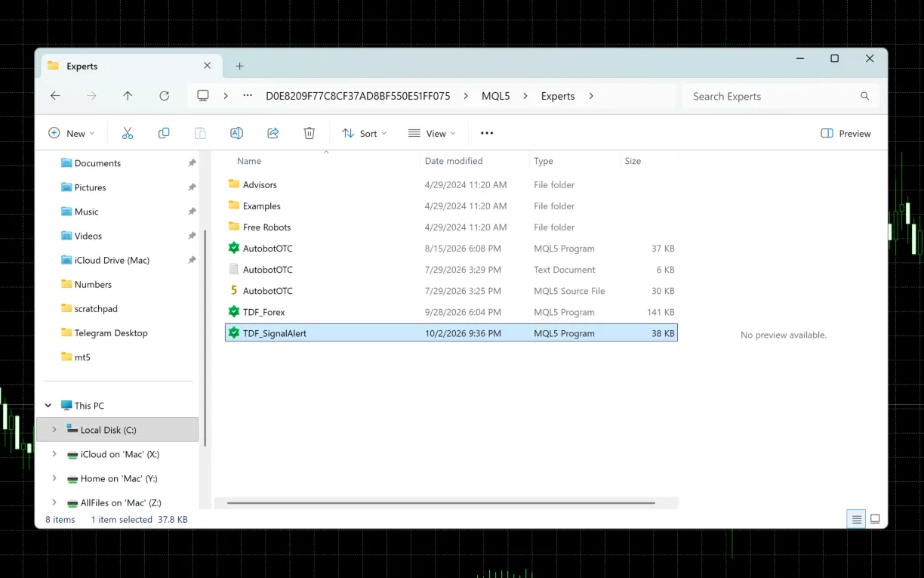Image resolution: width=924 pixels, height=578 pixels.
Task: Open the See more ellipsis in toolbar
Action: coord(487,133)
